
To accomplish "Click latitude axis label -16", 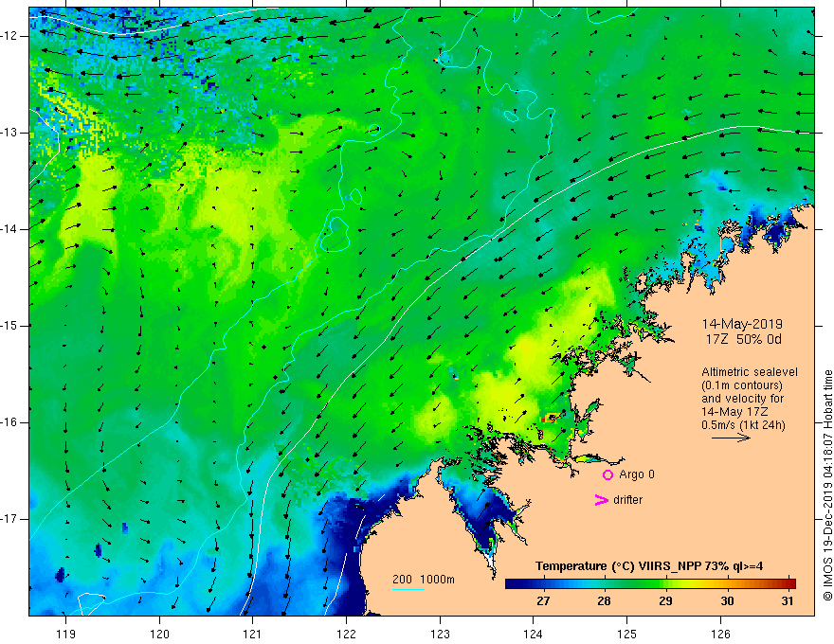I will (10, 422).
